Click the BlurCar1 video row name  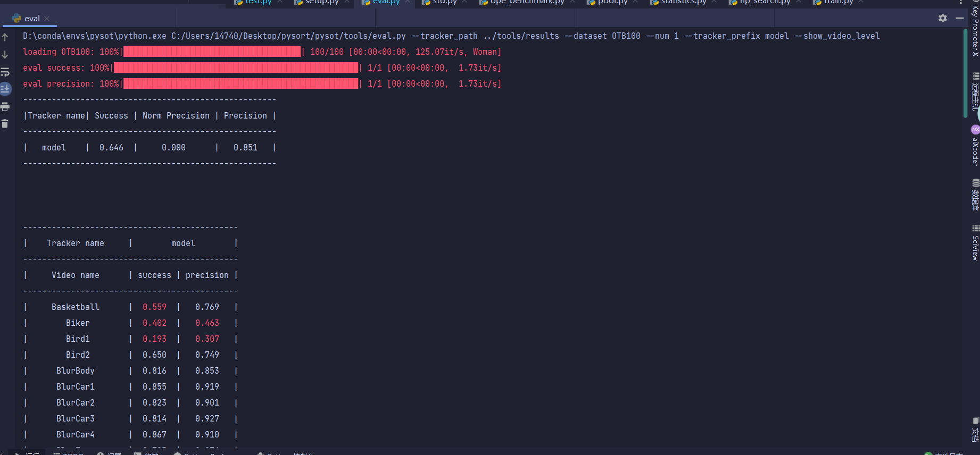click(x=76, y=387)
